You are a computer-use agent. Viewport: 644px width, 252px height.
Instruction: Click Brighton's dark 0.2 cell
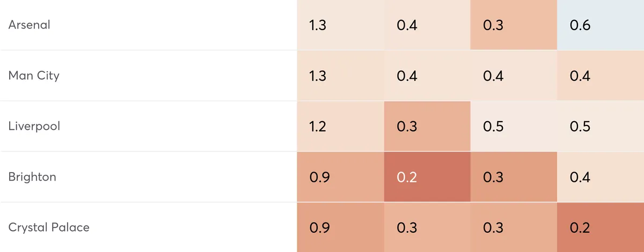(x=427, y=177)
